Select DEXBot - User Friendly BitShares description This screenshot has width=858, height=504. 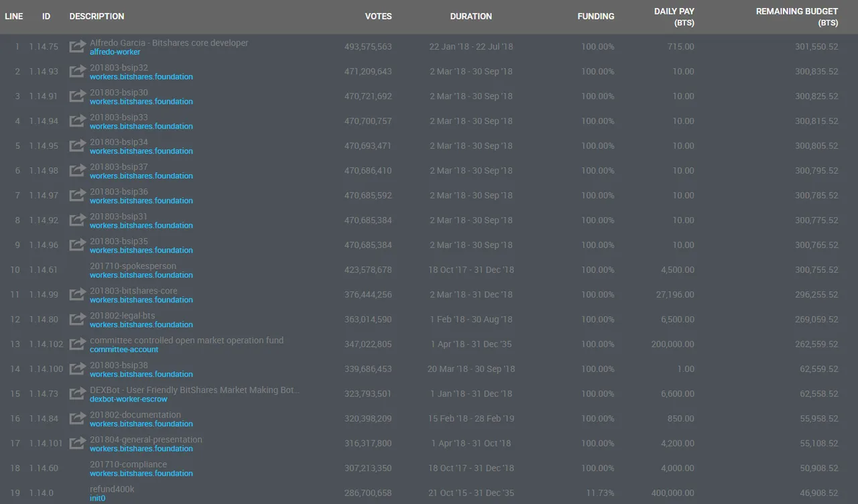195,390
